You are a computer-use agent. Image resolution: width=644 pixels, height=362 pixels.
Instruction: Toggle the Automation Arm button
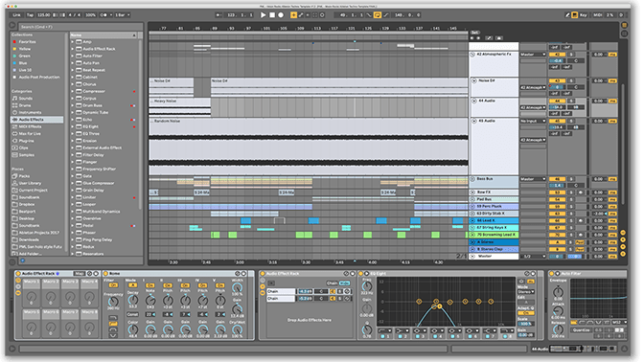click(x=301, y=14)
